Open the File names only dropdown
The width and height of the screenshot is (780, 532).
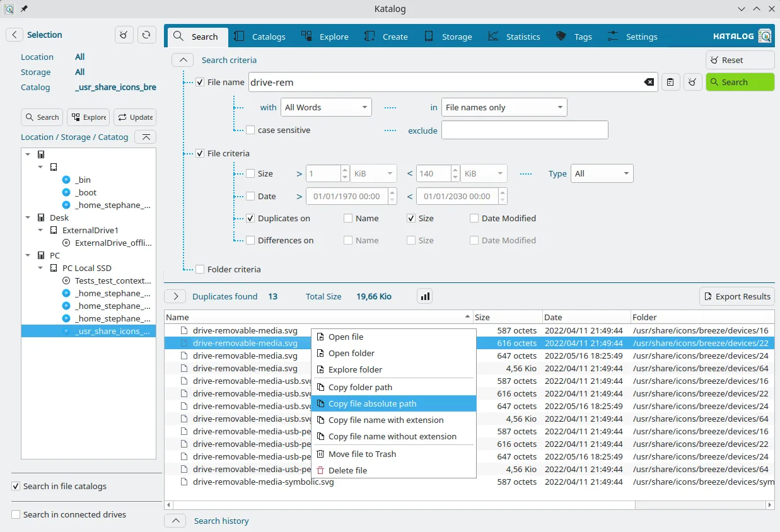[x=504, y=107]
